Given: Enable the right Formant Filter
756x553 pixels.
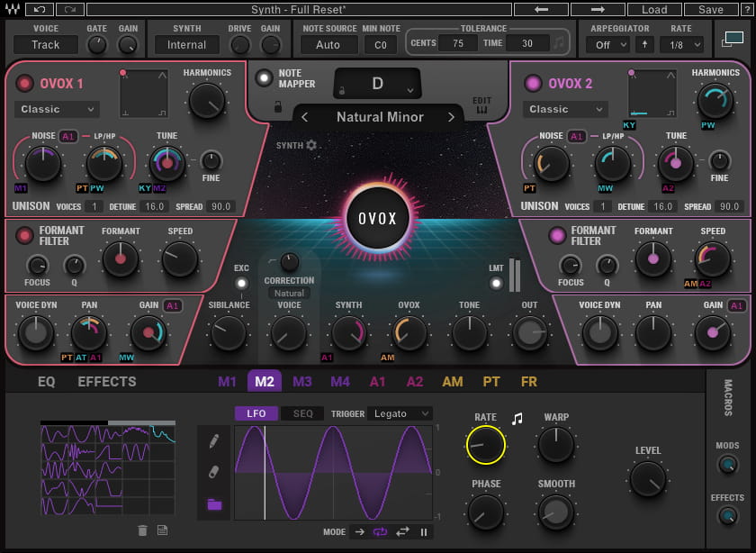Looking at the screenshot, I should pyautogui.click(x=555, y=237).
